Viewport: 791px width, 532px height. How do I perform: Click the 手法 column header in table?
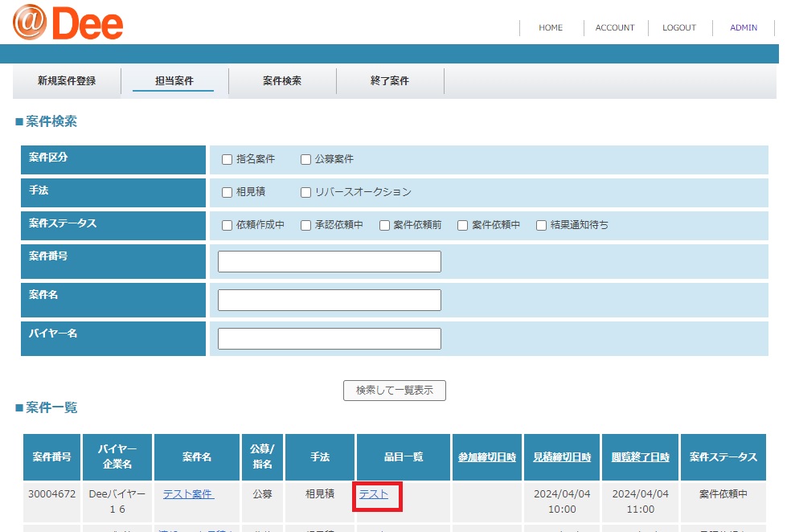(320, 457)
